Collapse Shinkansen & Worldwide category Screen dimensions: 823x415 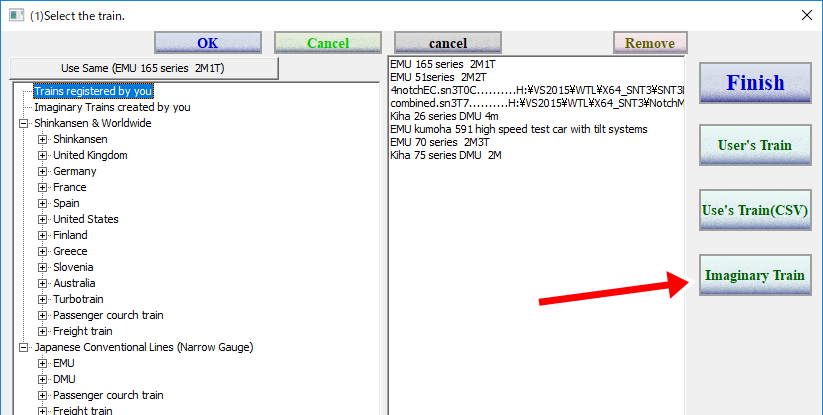coord(24,123)
